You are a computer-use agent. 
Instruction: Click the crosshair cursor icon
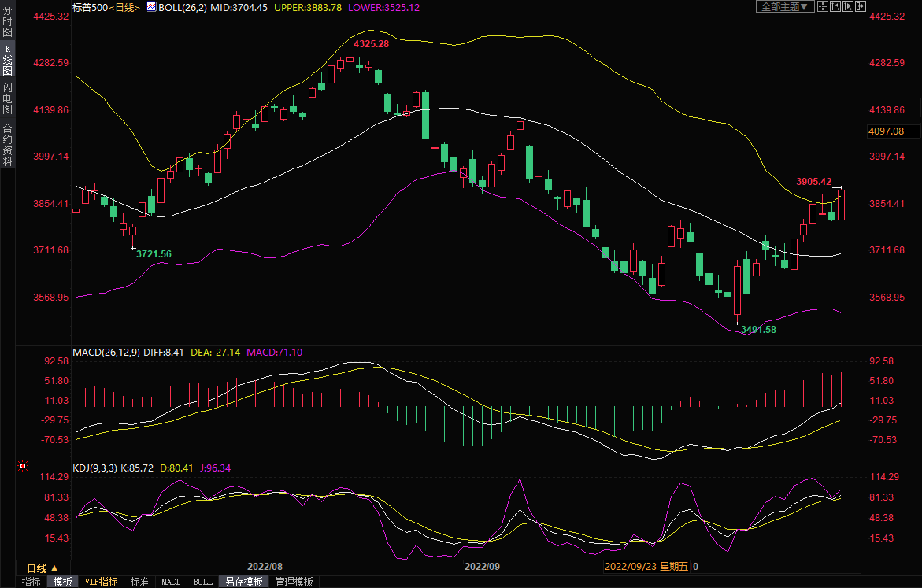tap(822, 6)
